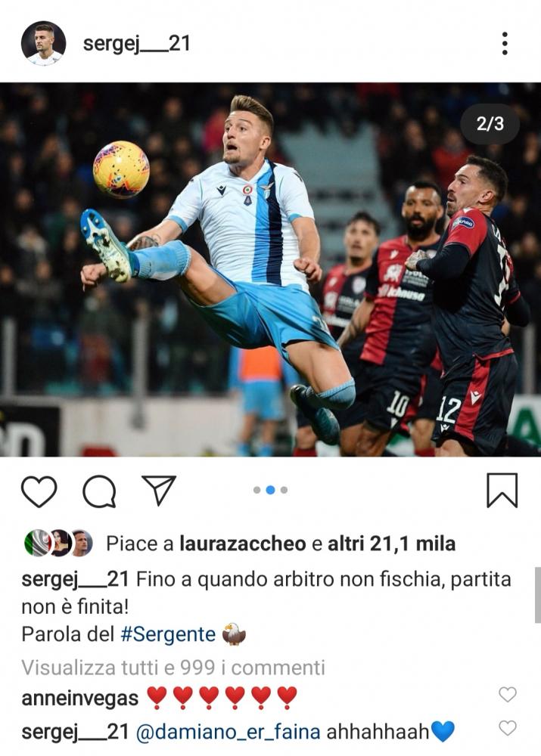Like the anneinvegas comment

[507, 694]
